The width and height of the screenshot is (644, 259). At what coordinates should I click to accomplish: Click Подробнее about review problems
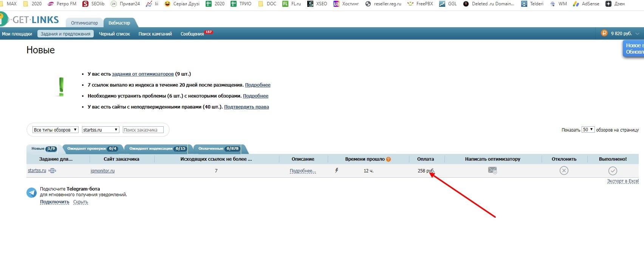click(x=255, y=96)
